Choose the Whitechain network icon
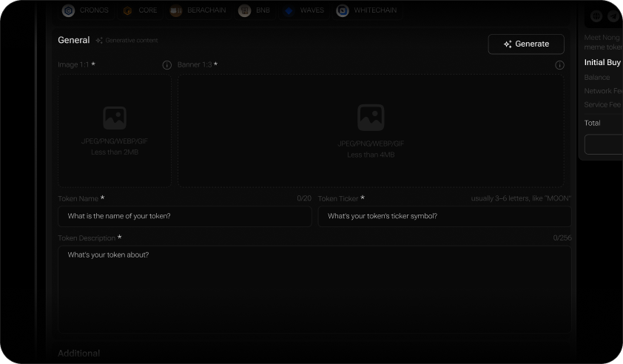623x364 pixels. [x=343, y=10]
